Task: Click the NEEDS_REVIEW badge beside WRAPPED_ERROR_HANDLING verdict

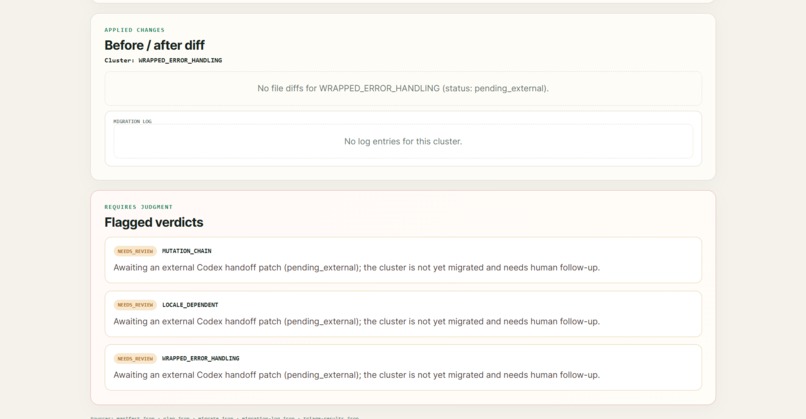Action: click(x=135, y=358)
